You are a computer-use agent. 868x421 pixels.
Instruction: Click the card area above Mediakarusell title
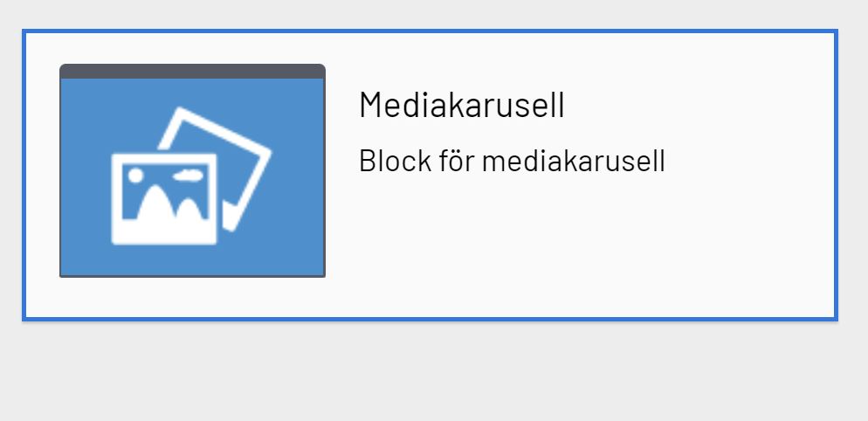[462, 59]
